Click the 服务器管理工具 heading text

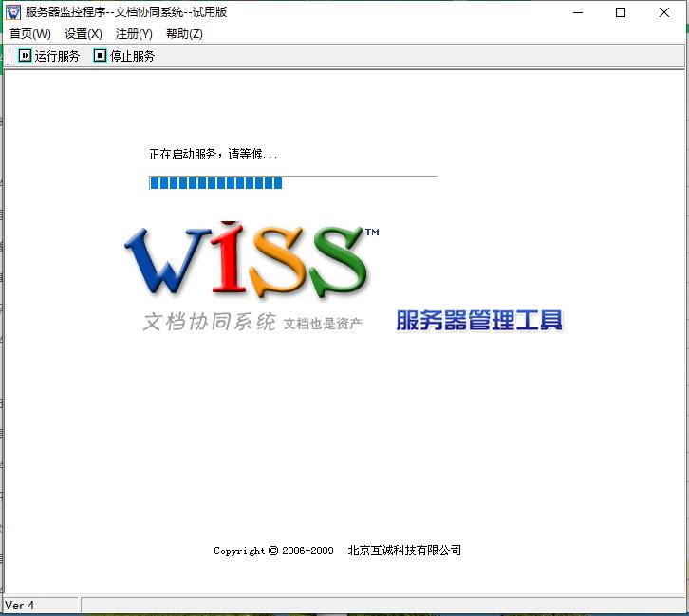point(479,320)
